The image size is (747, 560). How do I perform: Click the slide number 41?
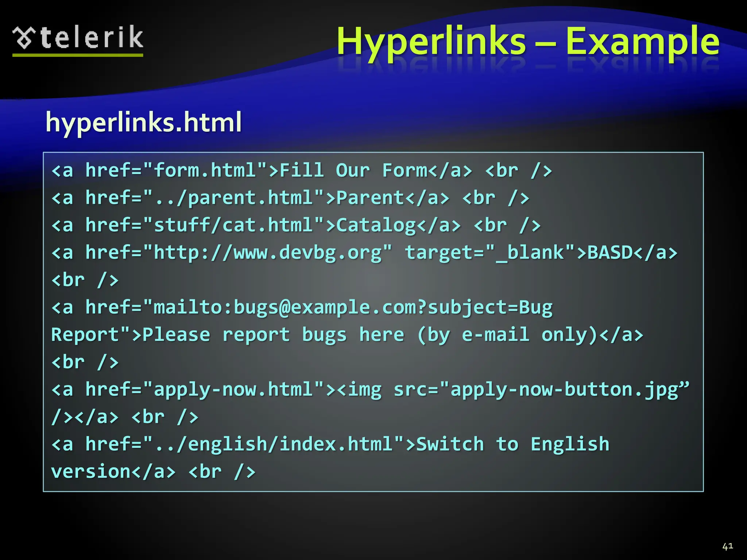[x=727, y=546]
